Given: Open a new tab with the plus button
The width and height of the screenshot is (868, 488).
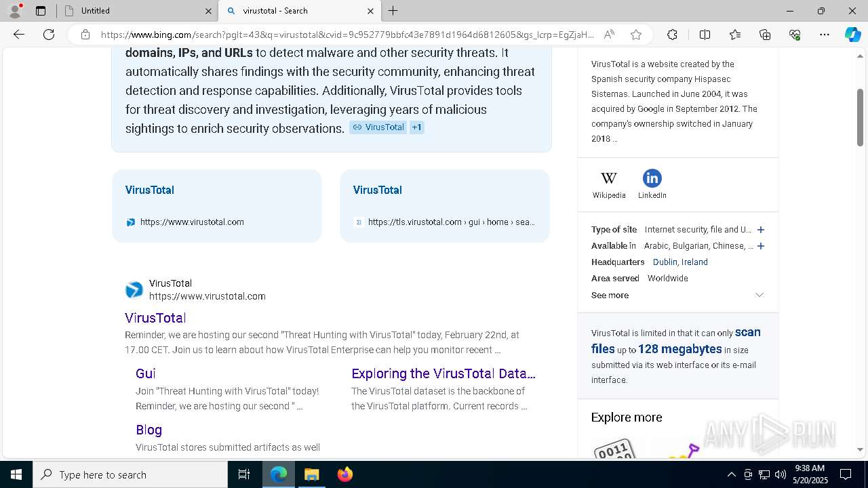Looking at the screenshot, I should (393, 11).
